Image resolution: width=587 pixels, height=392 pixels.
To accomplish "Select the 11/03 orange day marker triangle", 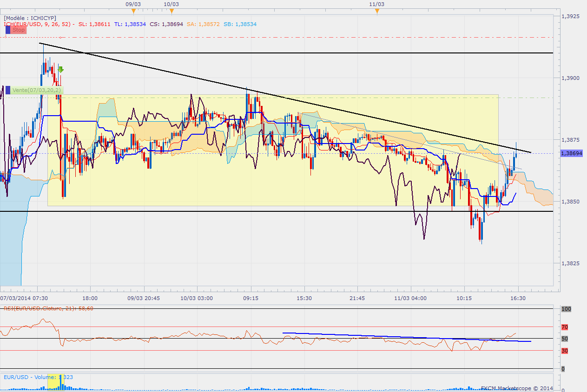I will click(377, 11).
